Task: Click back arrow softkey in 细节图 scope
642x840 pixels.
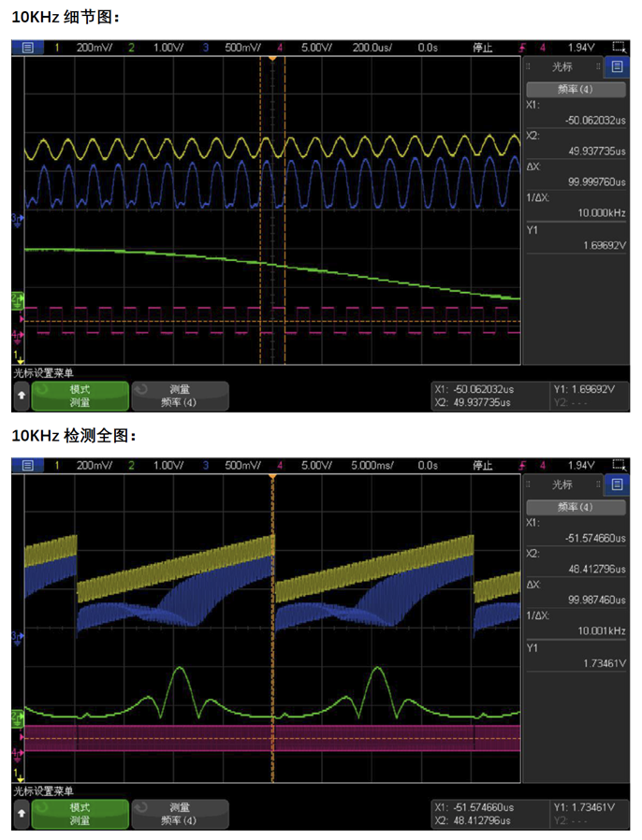Action: pyautogui.click(x=20, y=396)
